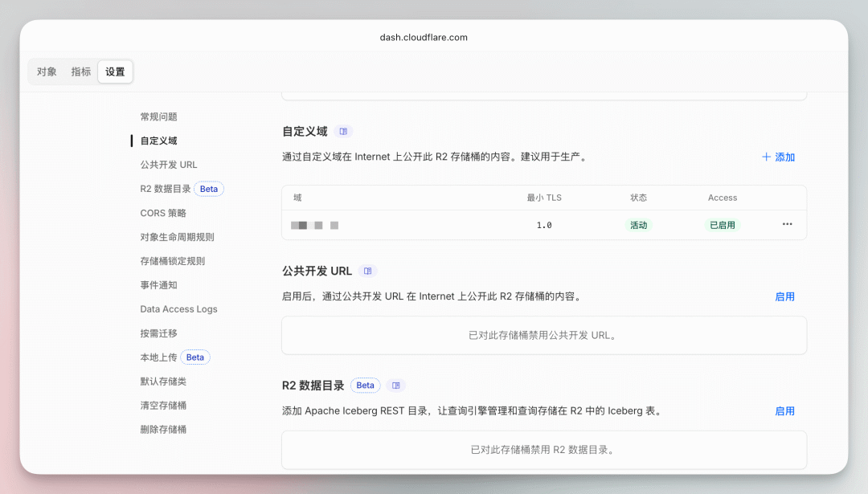Image resolution: width=868 pixels, height=494 pixels.
Task: Click the Beta badge next to 本地上传
Action: point(195,357)
